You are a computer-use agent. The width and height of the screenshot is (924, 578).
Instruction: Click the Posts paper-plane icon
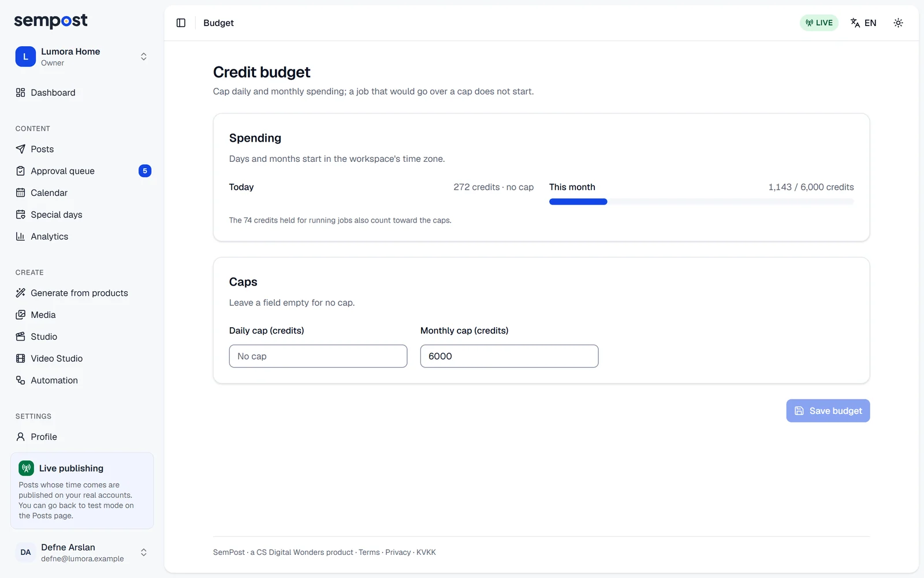(21, 149)
